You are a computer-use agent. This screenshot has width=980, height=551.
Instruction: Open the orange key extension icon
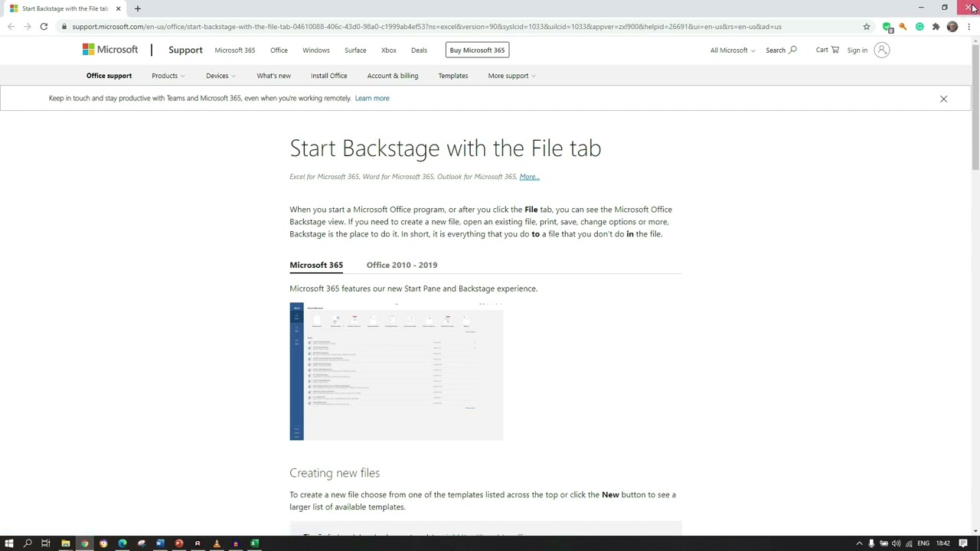(x=903, y=27)
